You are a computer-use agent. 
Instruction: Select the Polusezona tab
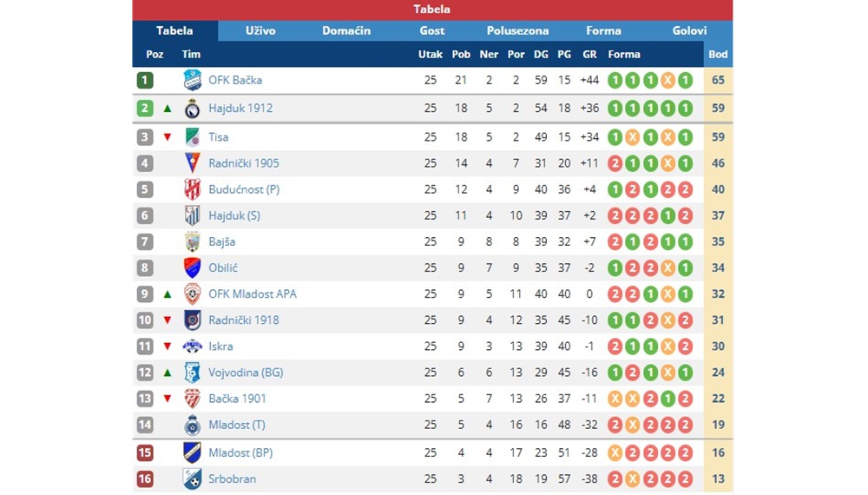pos(517,31)
